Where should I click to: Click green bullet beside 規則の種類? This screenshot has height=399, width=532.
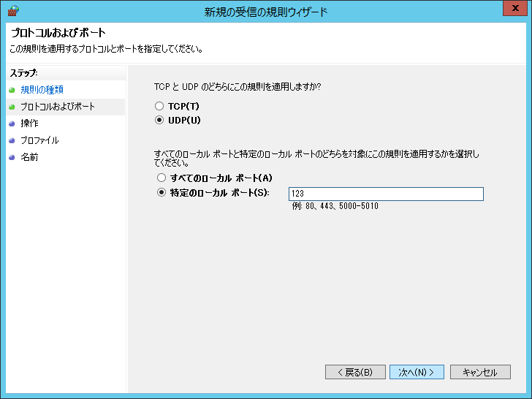coord(12,90)
